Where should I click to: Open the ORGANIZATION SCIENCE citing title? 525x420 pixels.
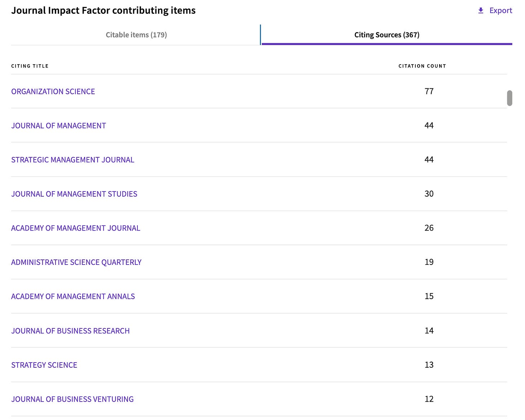click(x=53, y=92)
